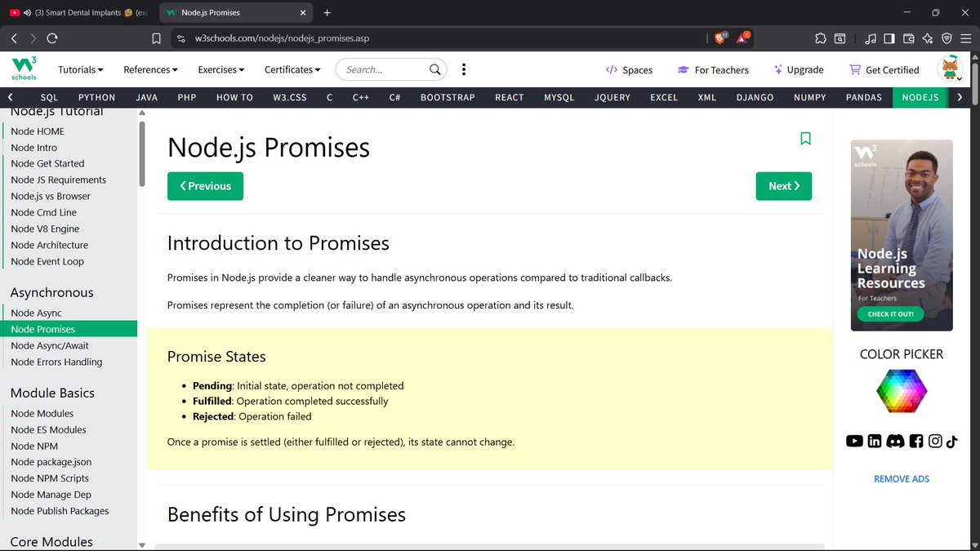Select BOOTSTRAP in the topic bar

click(448, 97)
